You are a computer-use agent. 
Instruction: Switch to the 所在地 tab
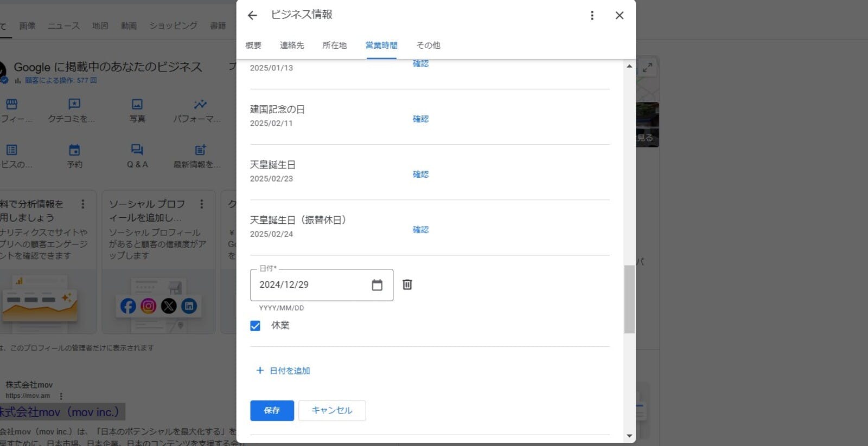coord(334,45)
